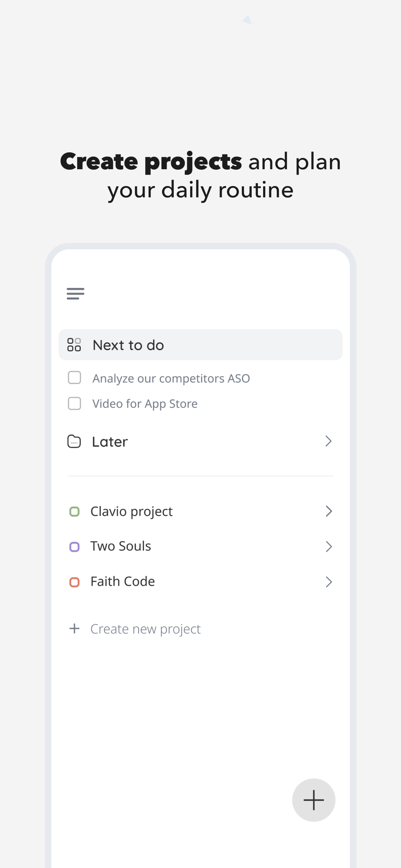Check the Analyze our competitors ASO checkbox
Viewport: 401px width, 868px height.
pyautogui.click(x=75, y=378)
